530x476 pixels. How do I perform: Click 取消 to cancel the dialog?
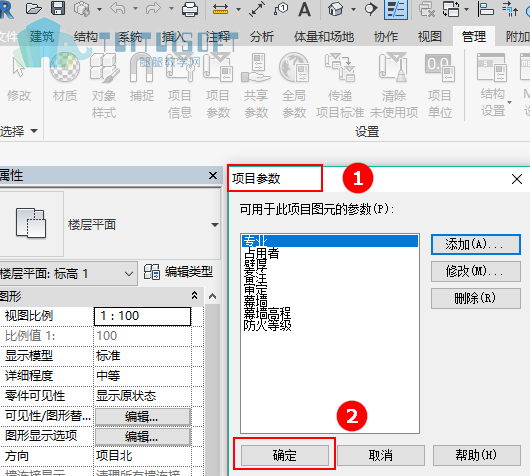[381, 455]
